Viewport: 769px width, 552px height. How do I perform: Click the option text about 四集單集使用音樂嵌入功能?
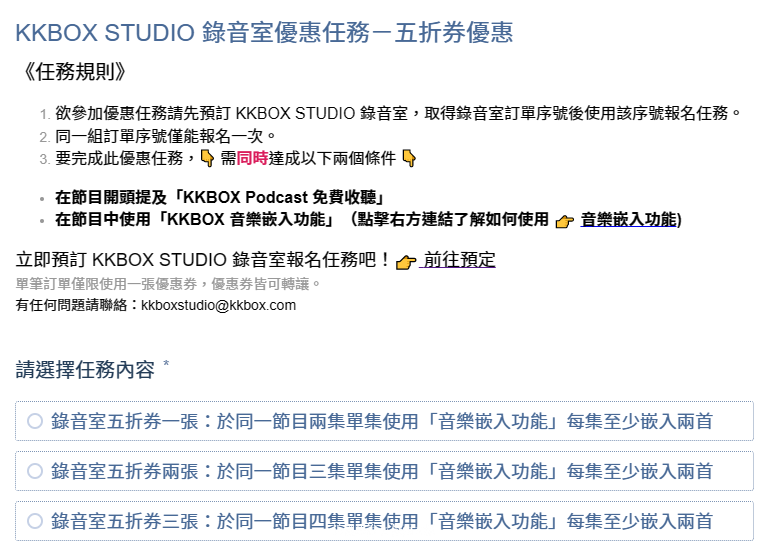pyautogui.click(x=382, y=521)
